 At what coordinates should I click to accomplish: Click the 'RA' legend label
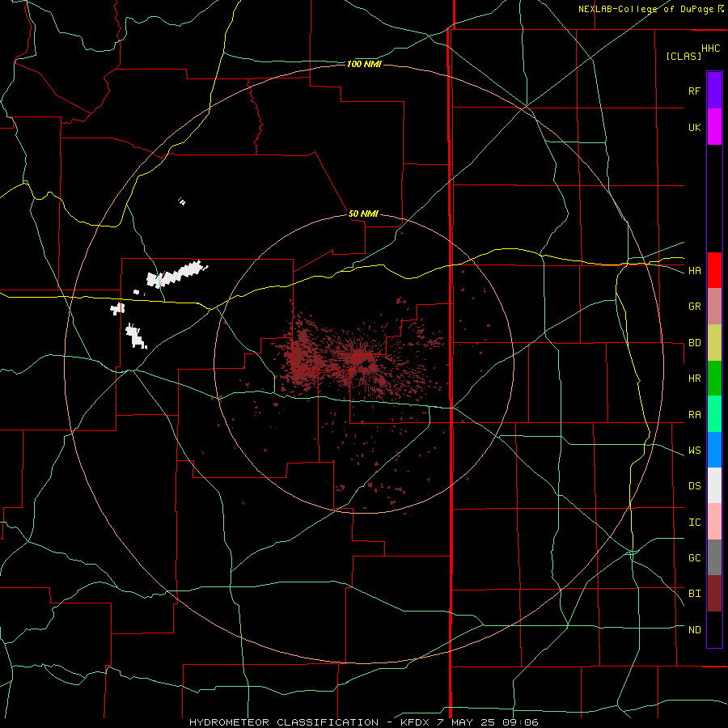694,415
